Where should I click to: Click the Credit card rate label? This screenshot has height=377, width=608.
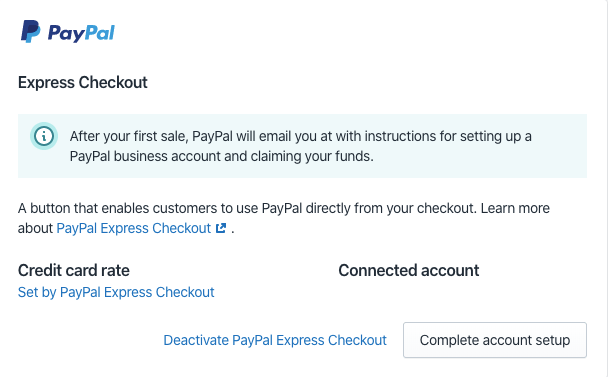click(74, 270)
